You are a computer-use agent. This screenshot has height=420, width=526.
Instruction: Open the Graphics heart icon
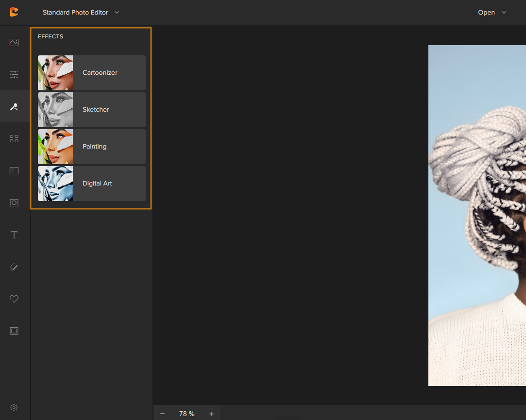click(14, 299)
